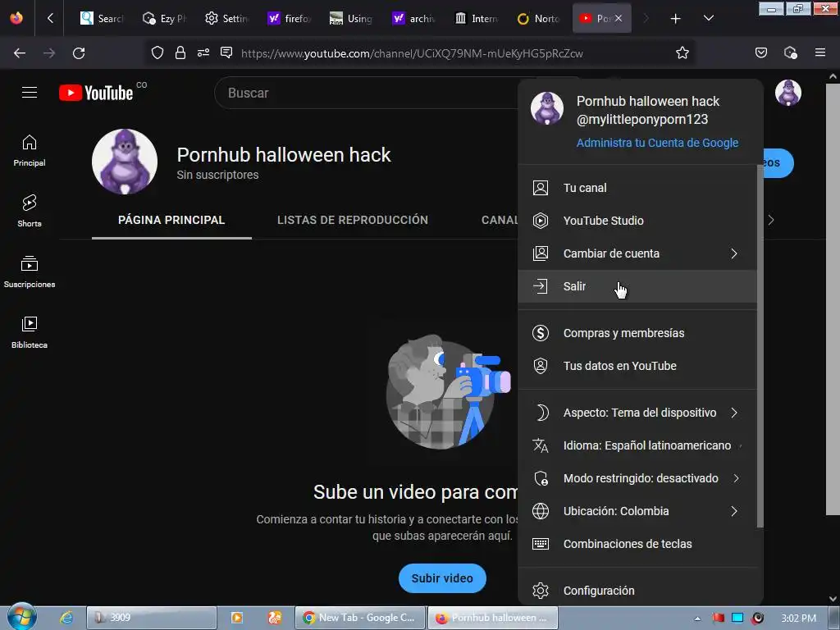
Task: Click the Firefox forward navigation arrow
Action: (x=49, y=53)
